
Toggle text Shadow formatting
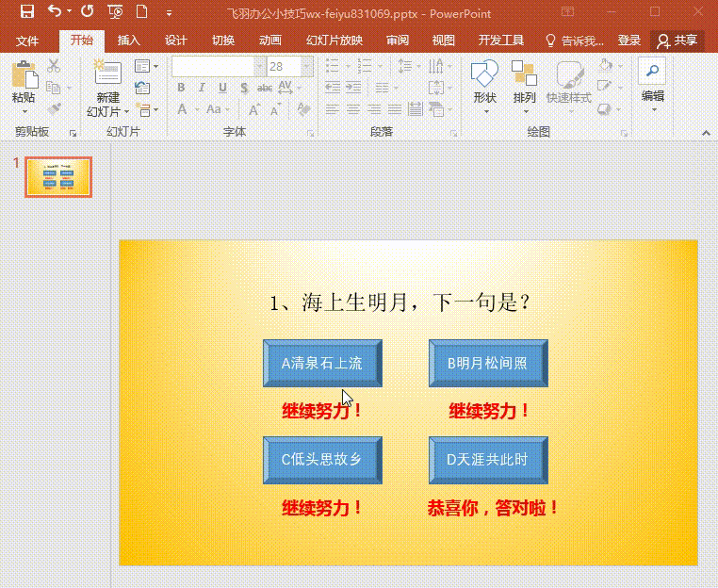244,88
